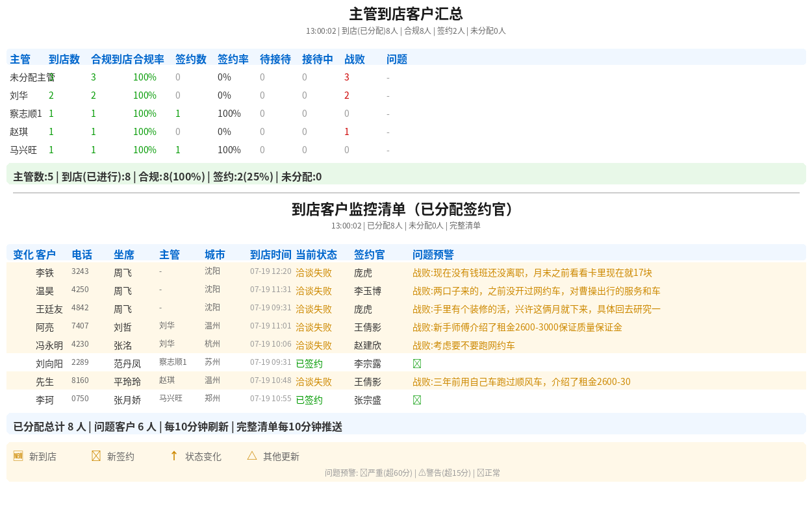
Task: Click 洽谈失败 status in 阿亮's row
Action: [x=314, y=327]
